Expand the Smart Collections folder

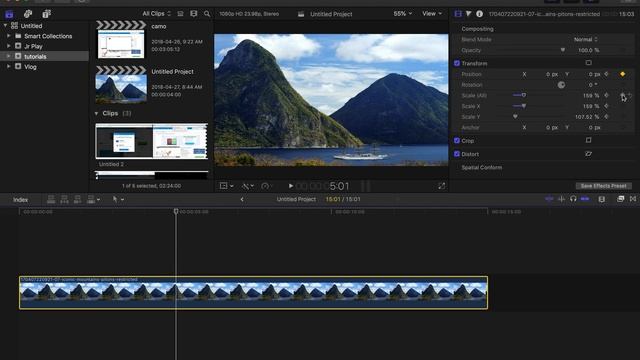click(9, 36)
